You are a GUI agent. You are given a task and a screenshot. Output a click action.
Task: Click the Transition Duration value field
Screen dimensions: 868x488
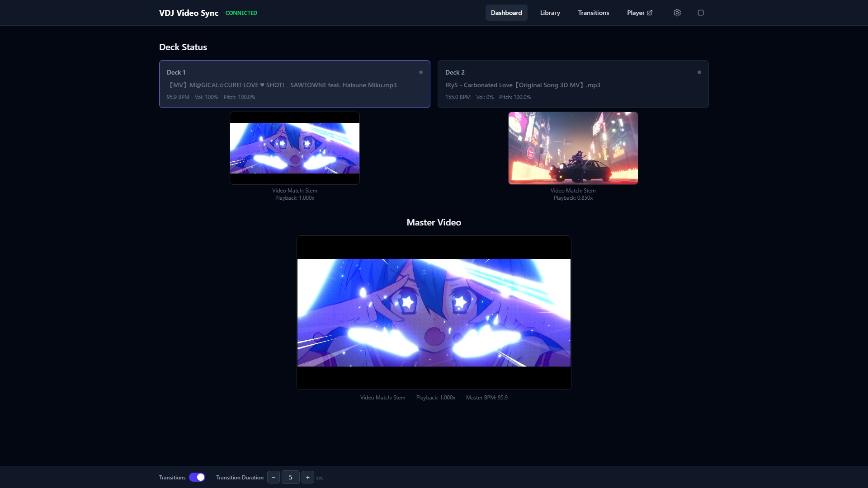click(x=291, y=477)
